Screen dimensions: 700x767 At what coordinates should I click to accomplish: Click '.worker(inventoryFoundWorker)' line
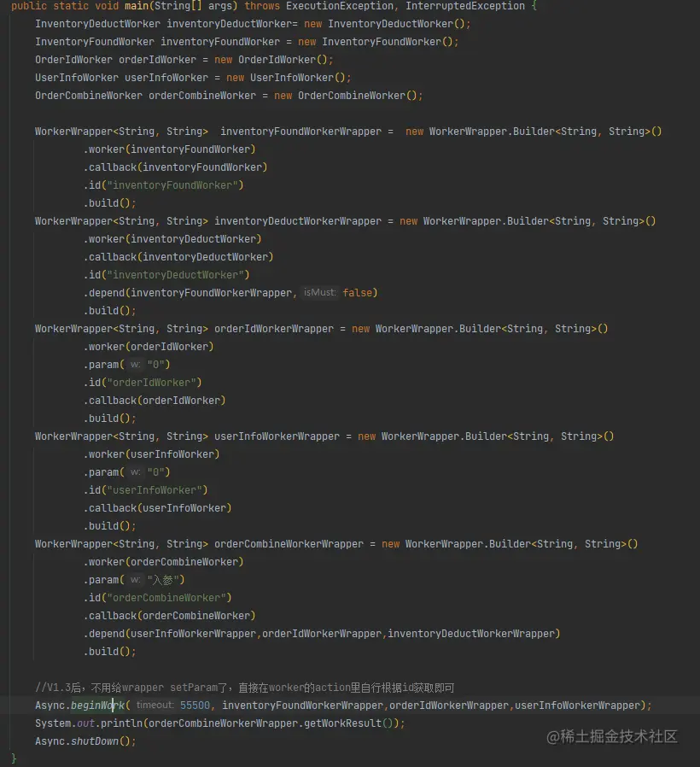[x=170, y=149]
